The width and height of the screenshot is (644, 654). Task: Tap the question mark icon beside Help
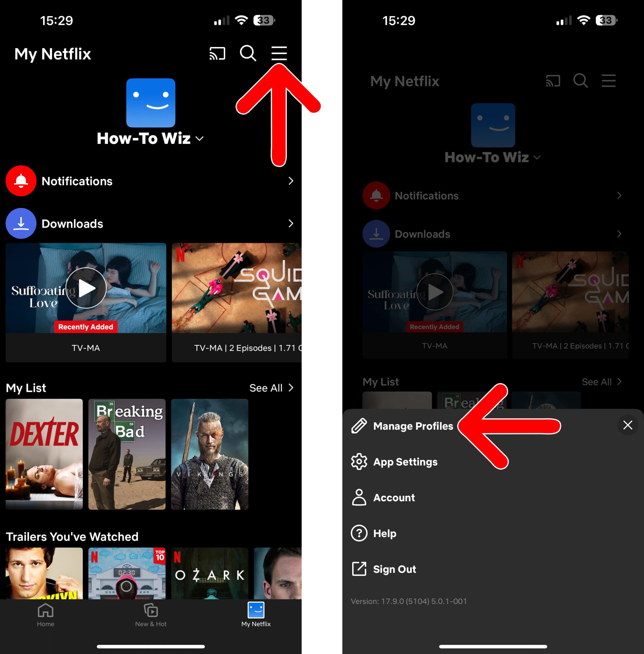[x=359, y=533]
